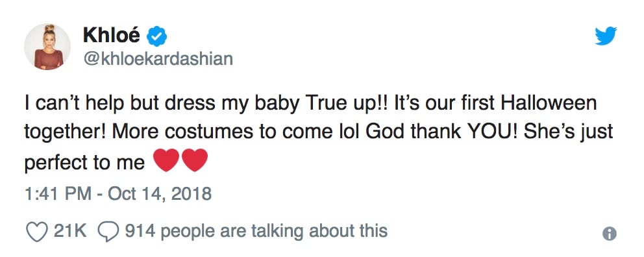
Task: Click the tweet's first line about baby True
Action: tap(310, 103)
